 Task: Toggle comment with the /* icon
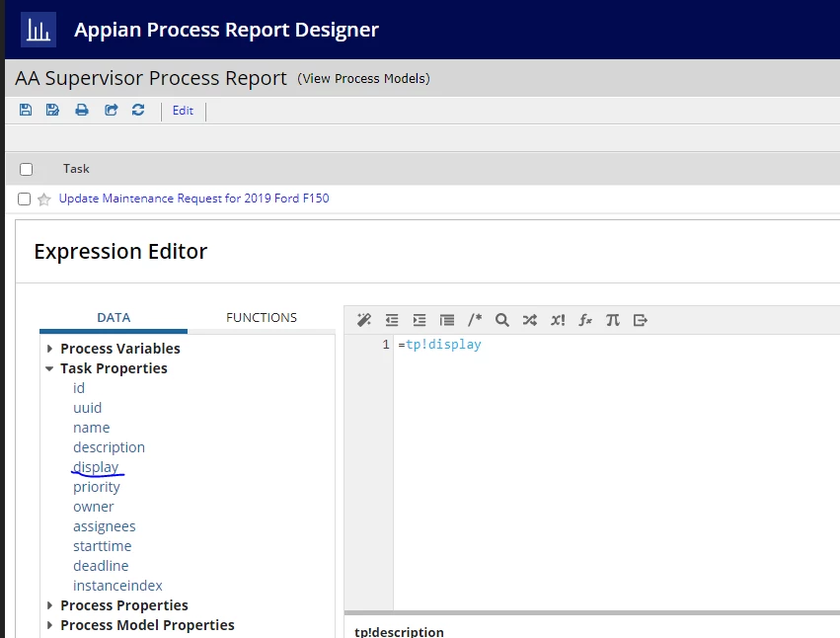point(475,320)
